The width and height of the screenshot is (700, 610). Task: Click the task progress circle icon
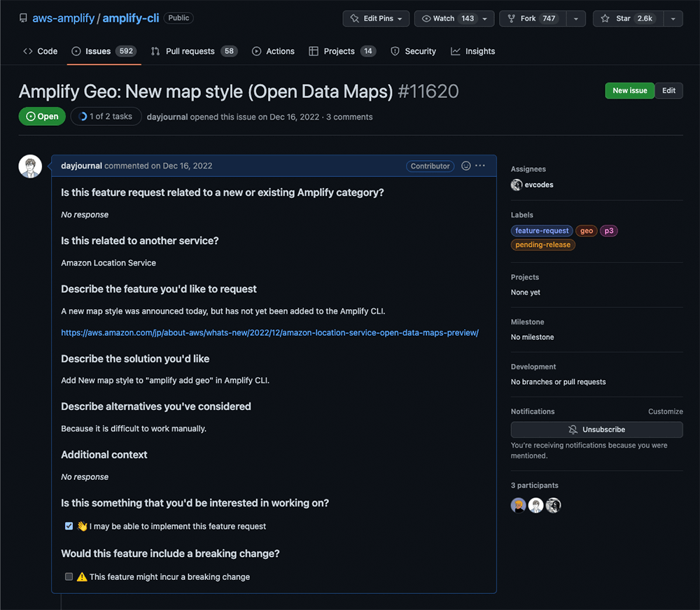[x=83, y=116]
